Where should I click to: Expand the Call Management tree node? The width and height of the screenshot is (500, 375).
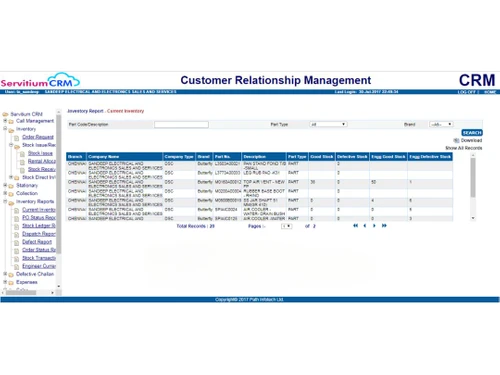[5, 121]
